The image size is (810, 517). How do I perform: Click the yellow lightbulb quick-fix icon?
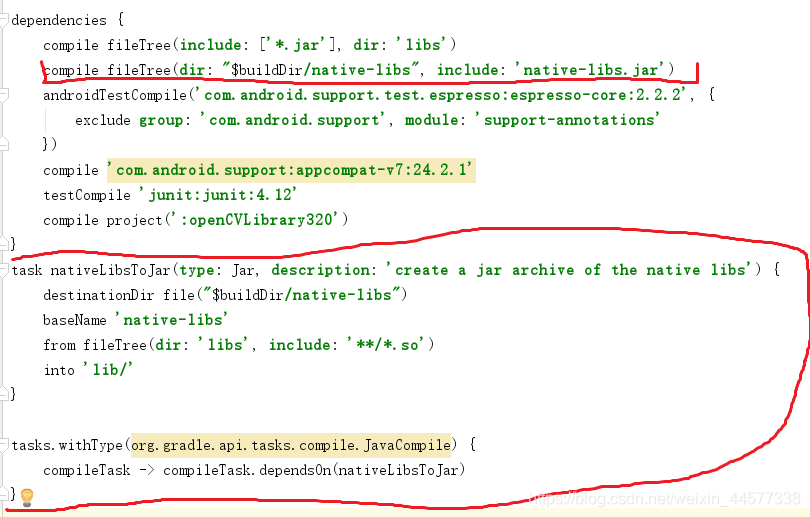[27, 497]
